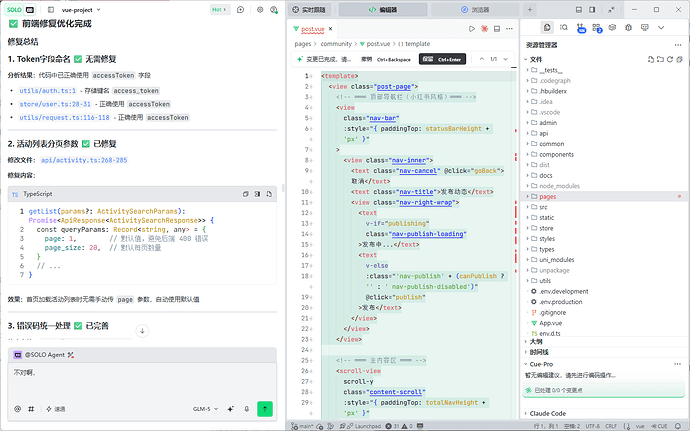Screen dimensions: 690x431
Task: Create a new folder in explorer
Action: (x=660, y=59)
